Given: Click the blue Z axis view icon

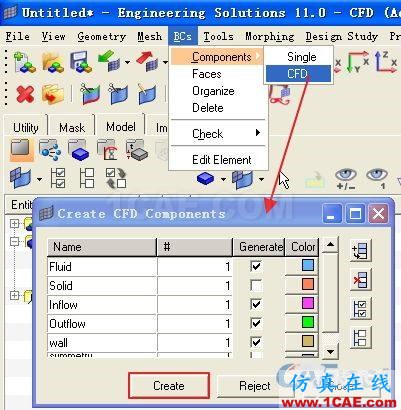Looking at the screenshot, I should (385, 62).
